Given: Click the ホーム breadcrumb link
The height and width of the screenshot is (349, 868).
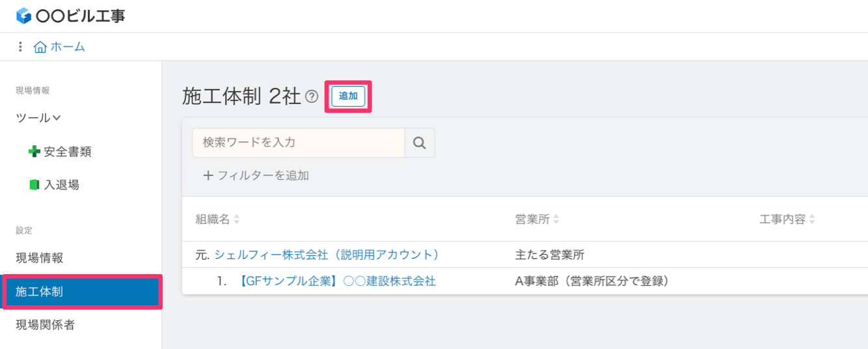Looking at the screenshot, I should [68, 47].
